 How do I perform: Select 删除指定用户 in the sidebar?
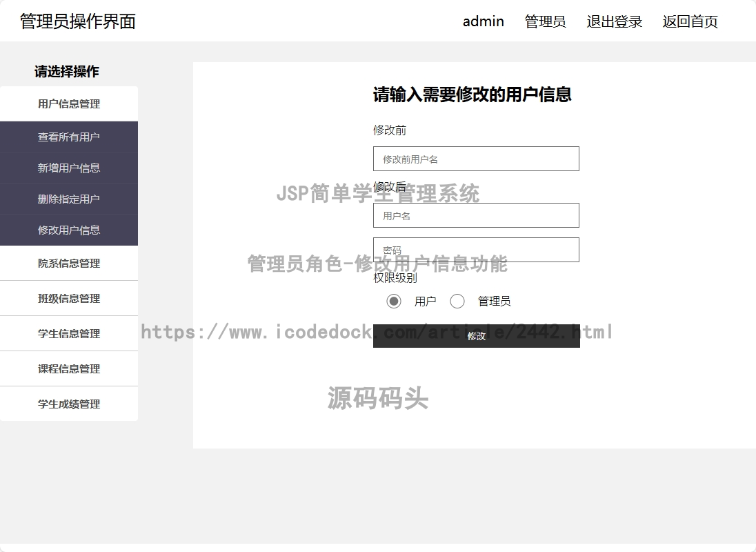tap(69, 199)
